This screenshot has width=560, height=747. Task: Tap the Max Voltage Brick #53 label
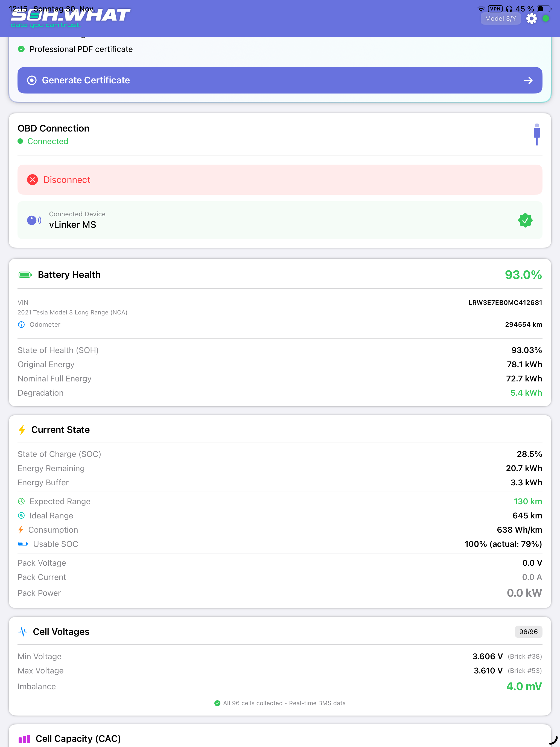(x=525, y=671)
